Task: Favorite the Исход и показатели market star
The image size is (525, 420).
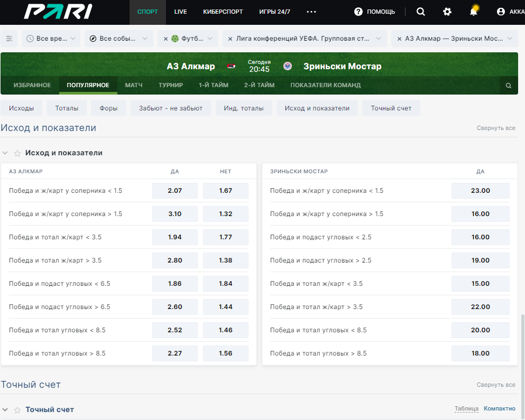Action: pyautogui.click(x=17, y=153)
